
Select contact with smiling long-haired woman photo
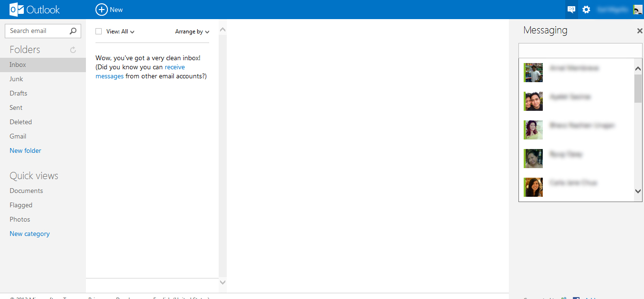point(533,187)
